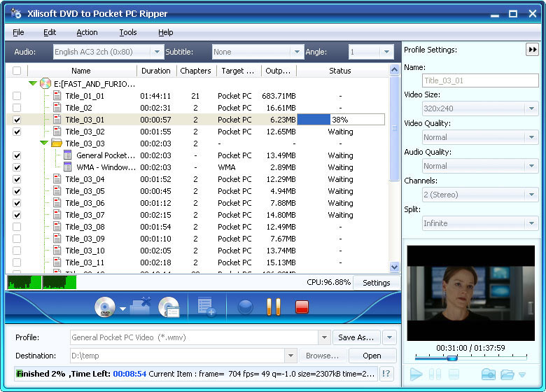546x392 pixels.
Task: Click the help status '!?' icon
Action: click(x=386, y=374)
